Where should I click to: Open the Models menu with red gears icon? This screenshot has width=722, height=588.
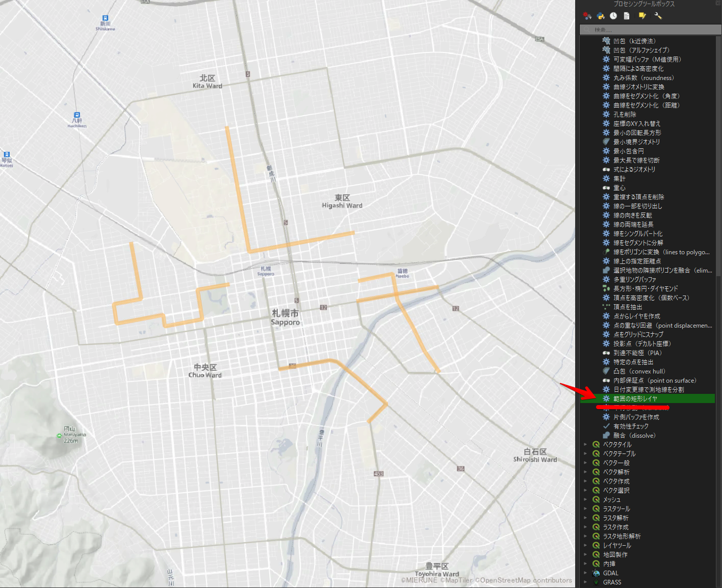click(587, 16)
